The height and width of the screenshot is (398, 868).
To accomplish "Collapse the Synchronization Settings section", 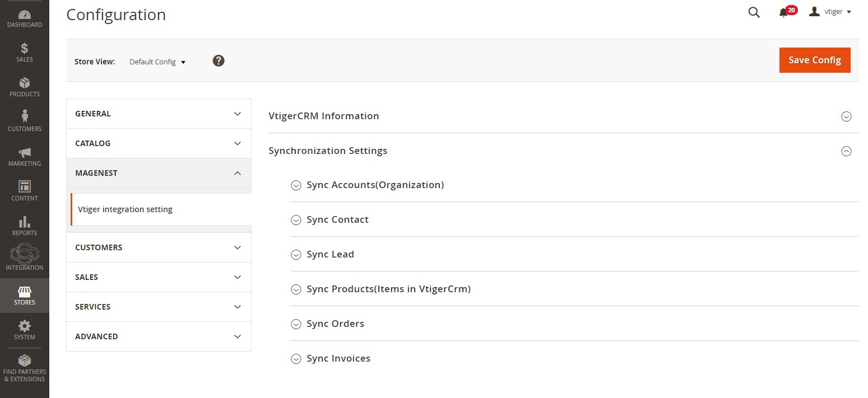I will (846, 151).
